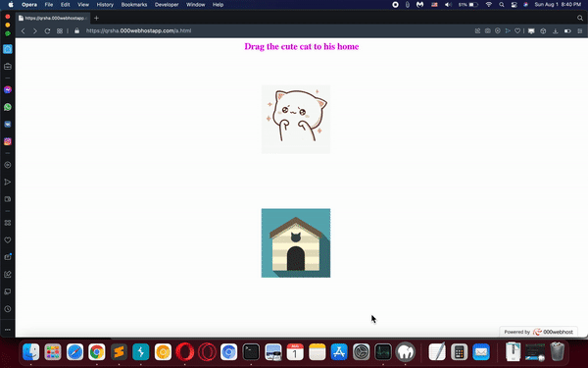Open WhatsApp in the Opera sidebar
The height and width of the screenshot is (368, 588).
[8, 107]
